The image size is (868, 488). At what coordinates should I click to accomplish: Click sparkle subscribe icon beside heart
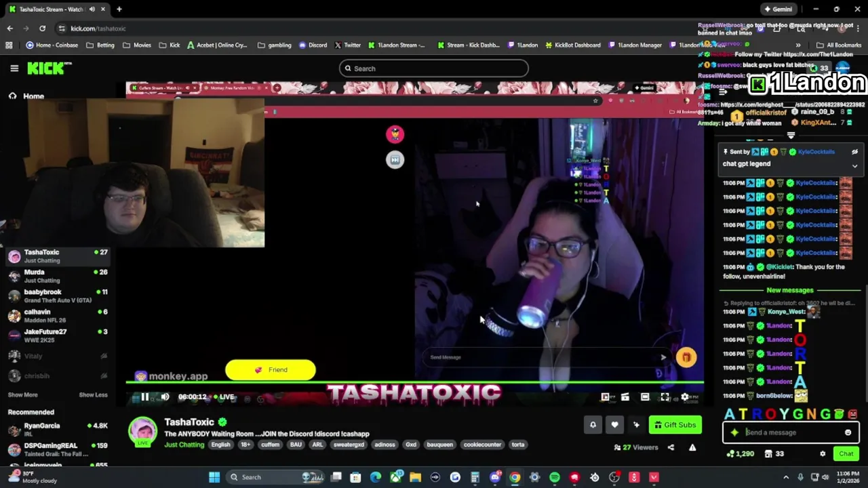[636, 425]
